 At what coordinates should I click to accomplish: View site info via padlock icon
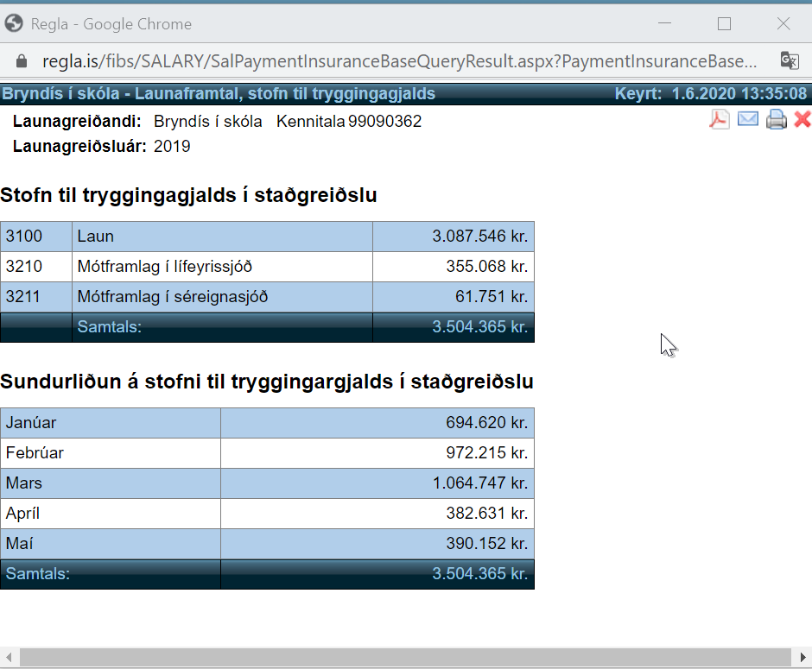22,61
